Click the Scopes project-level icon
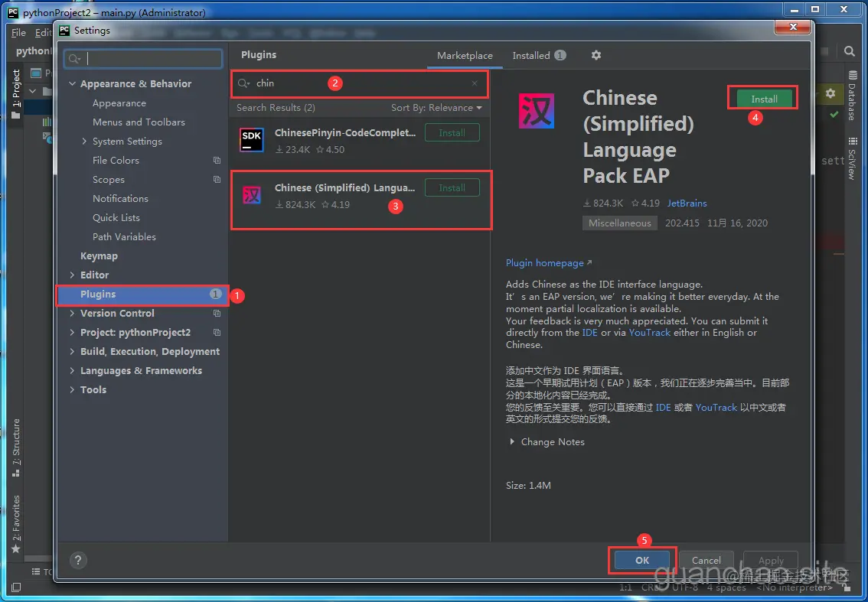 point(217,180)
